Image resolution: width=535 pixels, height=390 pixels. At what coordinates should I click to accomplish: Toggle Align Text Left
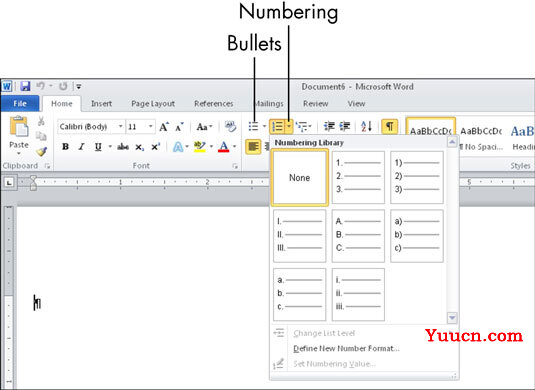253,147
